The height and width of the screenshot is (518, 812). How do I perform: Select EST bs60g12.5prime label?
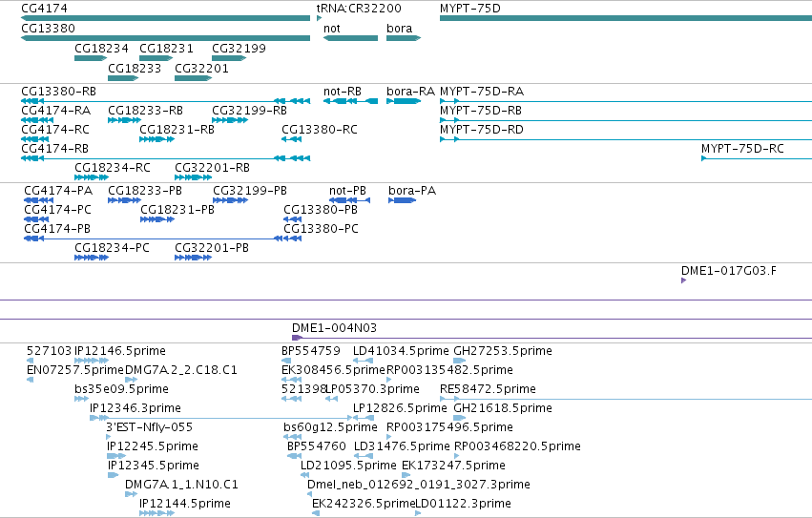[x=330, y=427]
